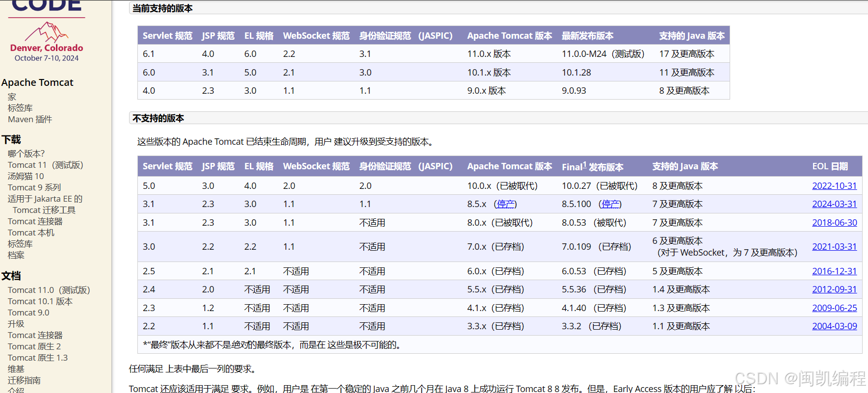Click the 不支持的版本 section heading
The width and height of the screenshot is (868, 393).
pos(158,118)
